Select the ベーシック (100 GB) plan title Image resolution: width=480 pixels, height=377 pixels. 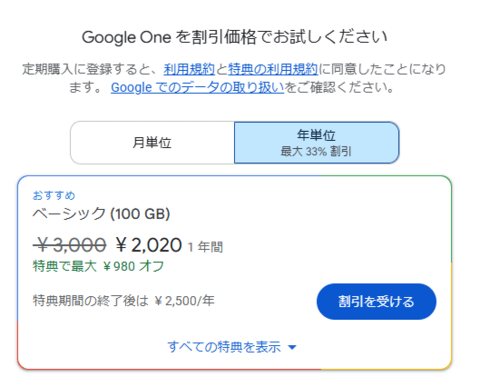coord(101,213)
